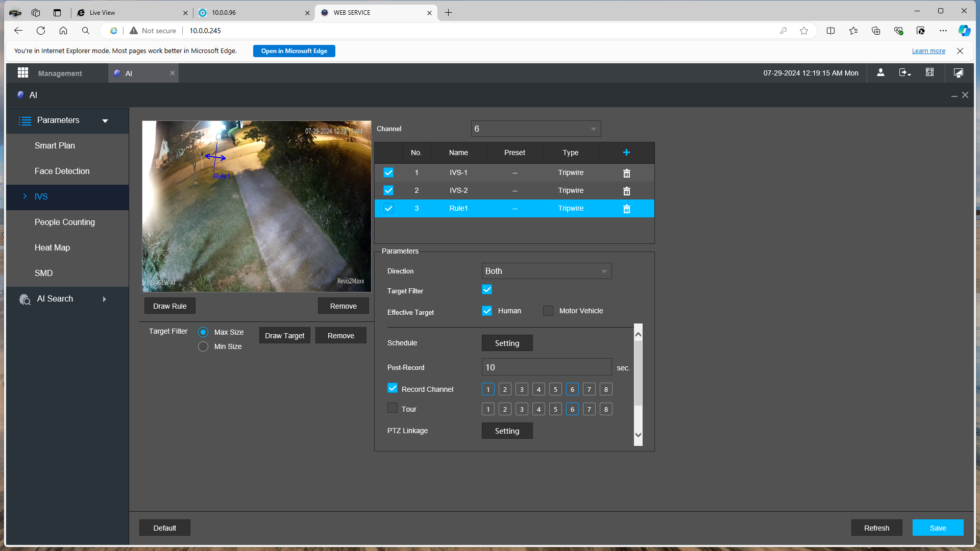Click Open in Microsoft Edge button
This screenshot has width=980, height=551.
tap(294, 51)
